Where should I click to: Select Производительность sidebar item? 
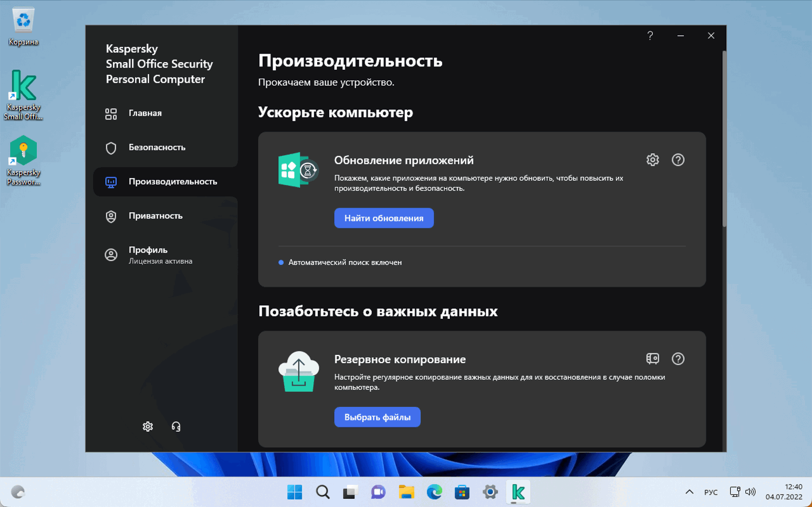[x=165, y=182]
